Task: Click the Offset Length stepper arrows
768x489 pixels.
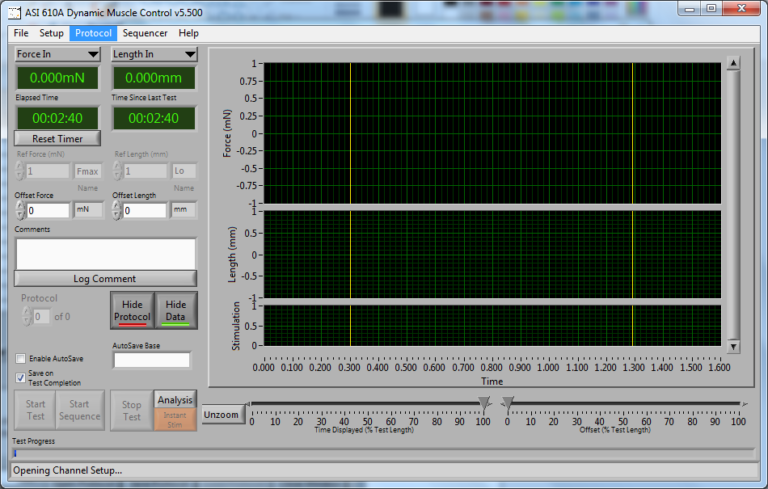Action: point(117,210)
